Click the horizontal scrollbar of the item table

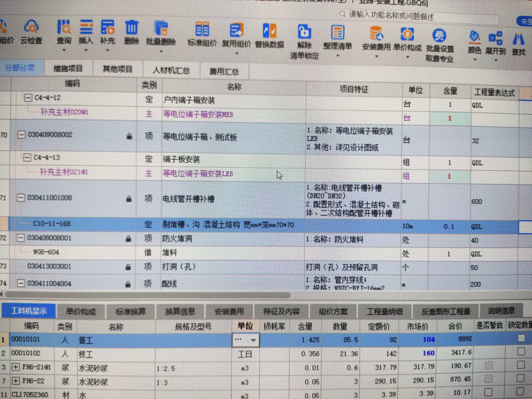(x=148, y=294)
